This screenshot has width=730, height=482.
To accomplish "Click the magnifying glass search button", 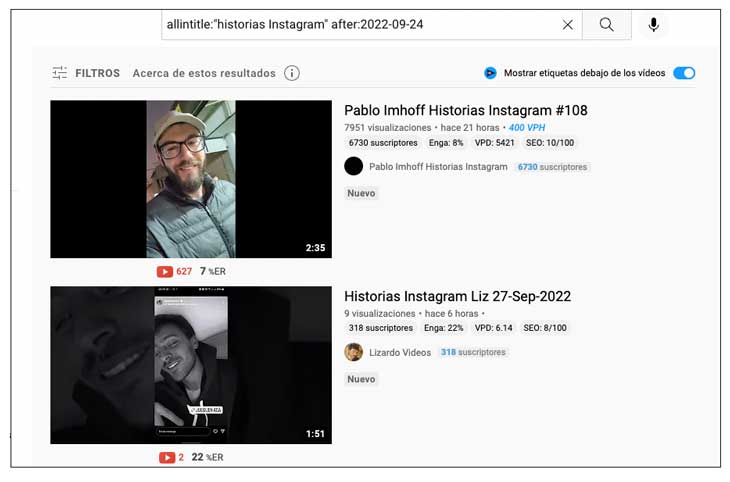I will 606,25.
